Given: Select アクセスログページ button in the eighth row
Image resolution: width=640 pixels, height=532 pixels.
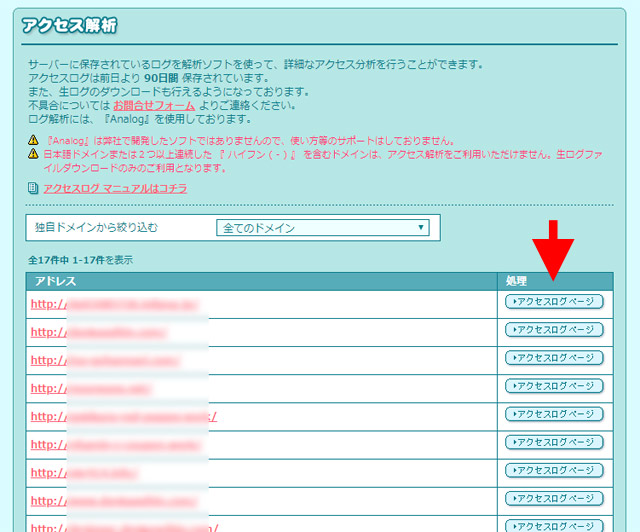Looking at the screenshot, I should coord(555,498).
